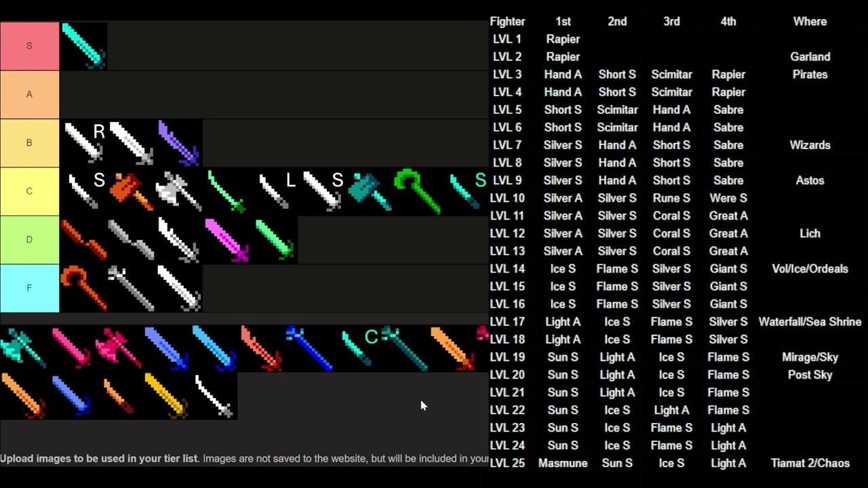Select the orange hooked staff in F tier
Image resolution: width=868 pixels, height=488 pixels.
click(x=83, y=288)
